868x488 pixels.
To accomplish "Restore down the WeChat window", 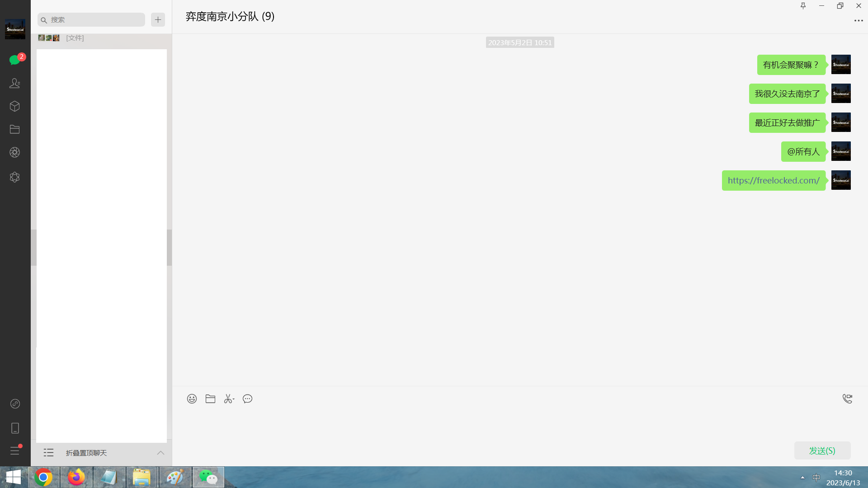I will pos(840,6).
